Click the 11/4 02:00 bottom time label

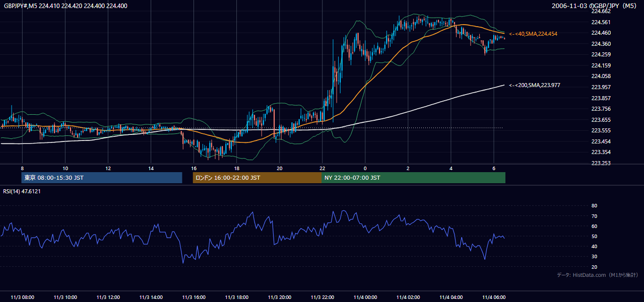coord(408,297)
